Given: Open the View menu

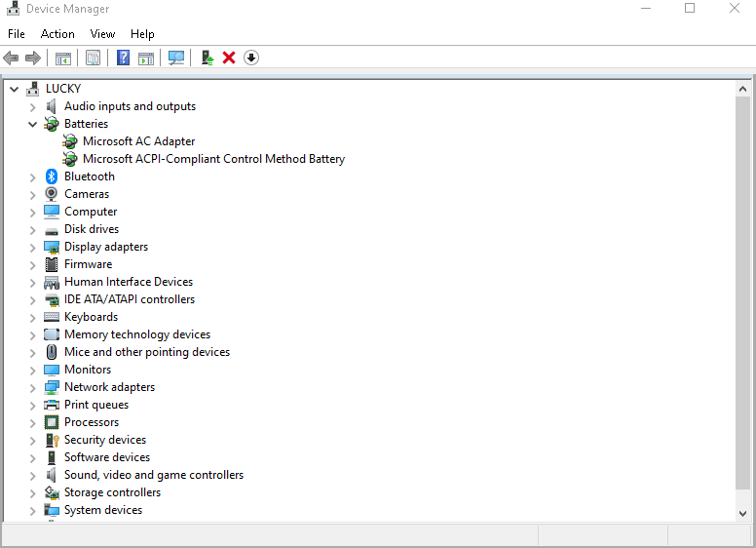Looking at the screenshot, I should pos(102,33).
